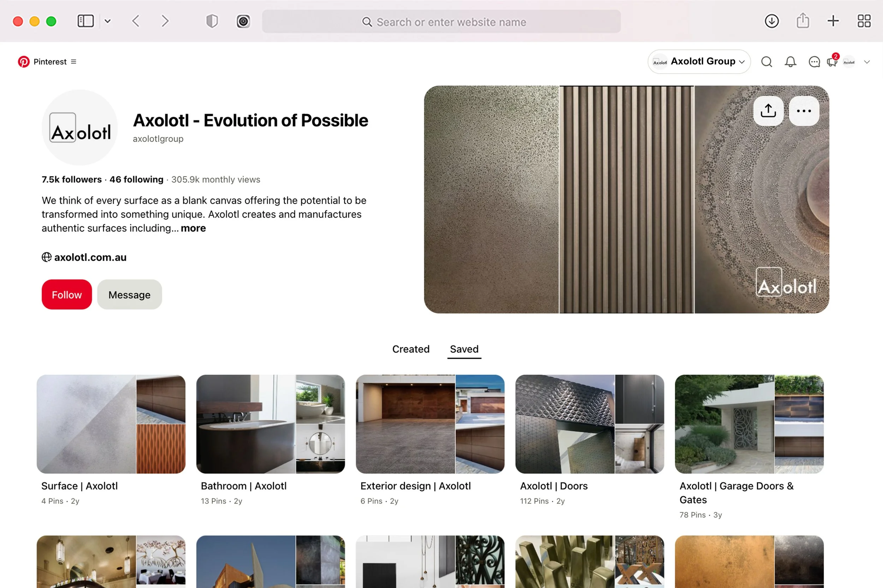Click the Pinterest logo icon
Screen dimensions: 883x588
(x=24, y=61)
